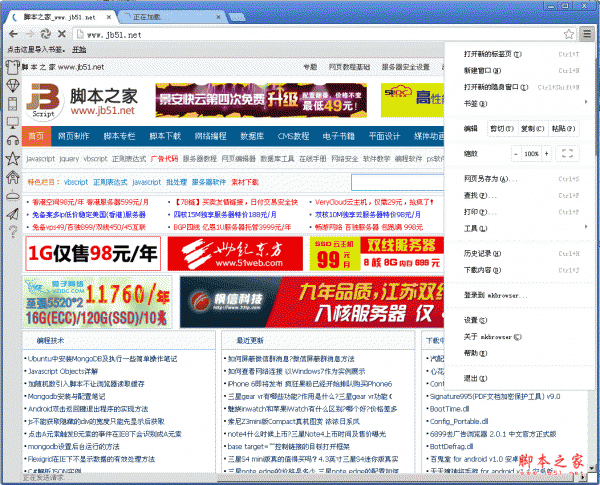Click the browser back arrow
Image resolution: width=600 pixels, height=485 pixels.
[13, 34]
